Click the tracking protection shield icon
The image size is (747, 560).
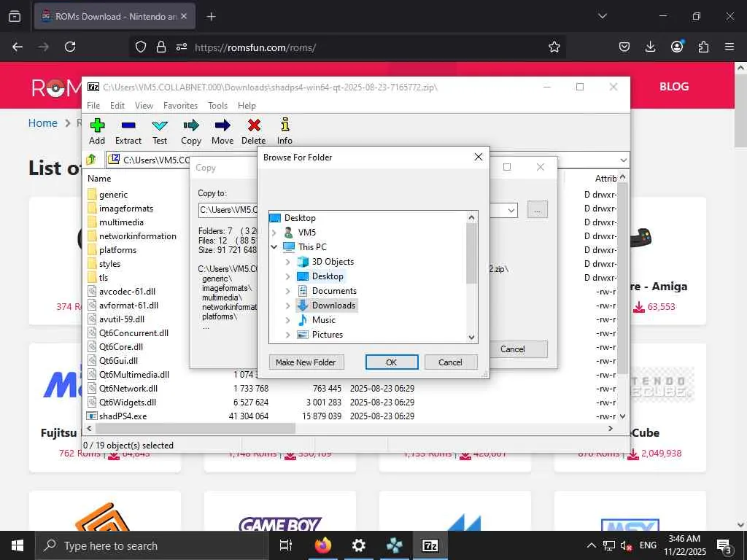pos(141,47)
